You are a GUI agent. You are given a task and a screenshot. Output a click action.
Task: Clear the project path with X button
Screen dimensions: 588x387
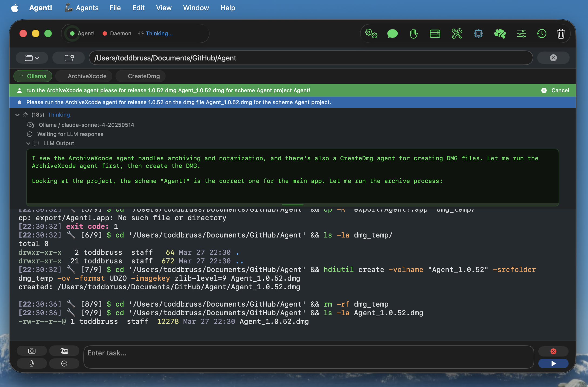553,58
